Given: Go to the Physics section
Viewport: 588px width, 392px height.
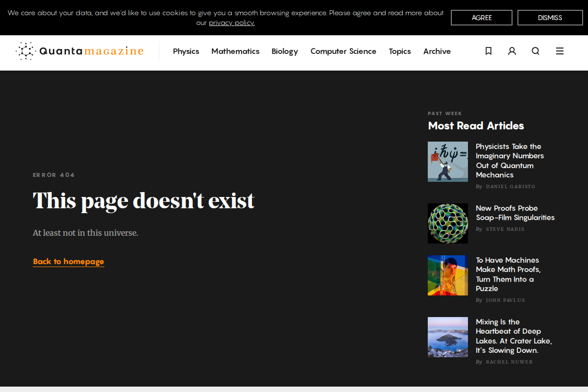Looking at the screenshot, I should point(186,51).
